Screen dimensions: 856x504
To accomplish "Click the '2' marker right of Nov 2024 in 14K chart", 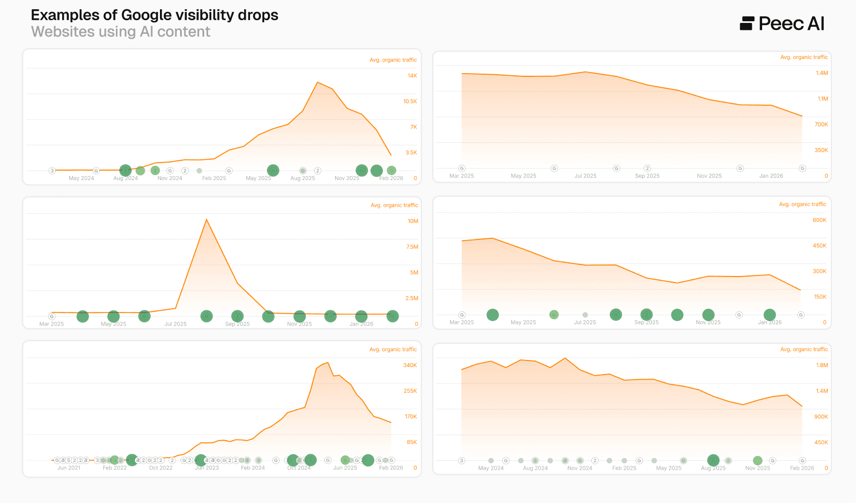I will [x=185, y=171].
